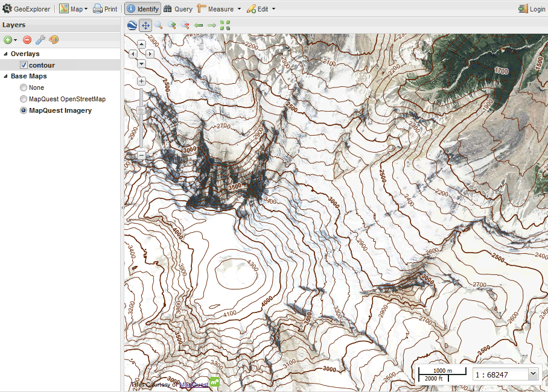Screen dimensions: 548x392
Task: Follow the MapQuest attribution link
Action: click(x=194, y=384)
